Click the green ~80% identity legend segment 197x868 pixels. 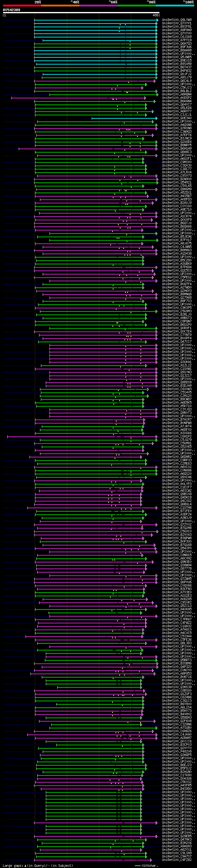137,6
